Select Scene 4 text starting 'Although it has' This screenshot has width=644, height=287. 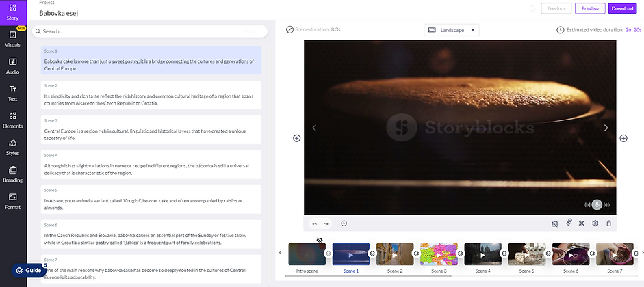click(151, 165)
